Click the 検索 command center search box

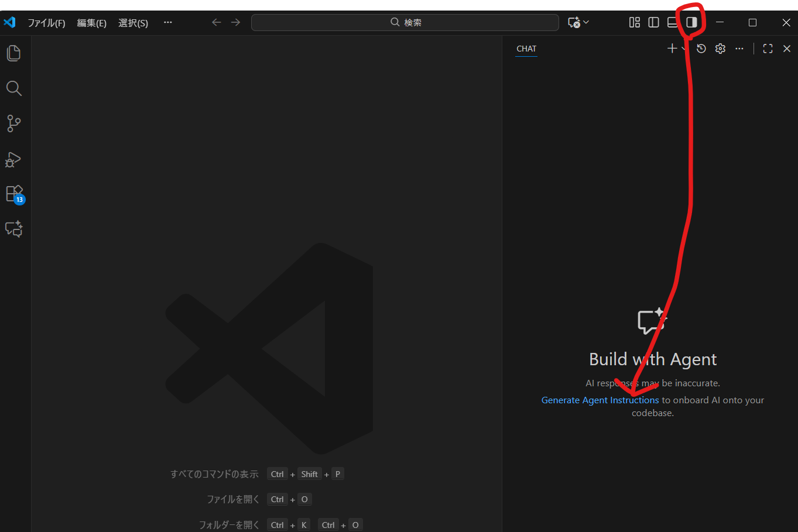(405, 22)
